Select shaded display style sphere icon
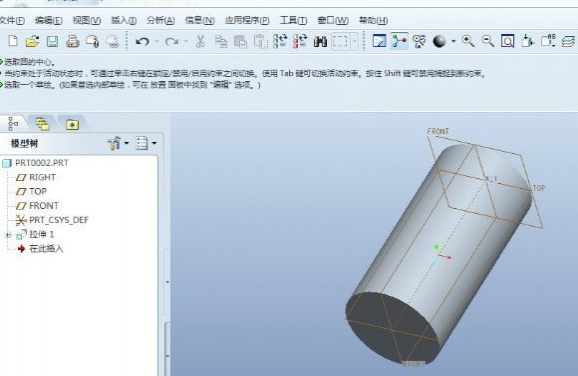Image resolution: width=578 pixels, height=376 pixels. click(439, 41)
